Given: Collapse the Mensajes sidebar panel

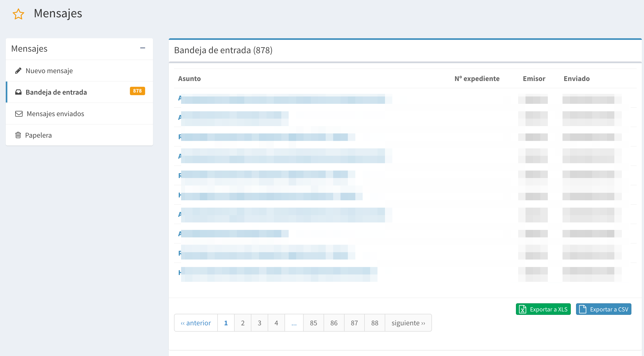Looking at the screenshot, I should 142,48.
